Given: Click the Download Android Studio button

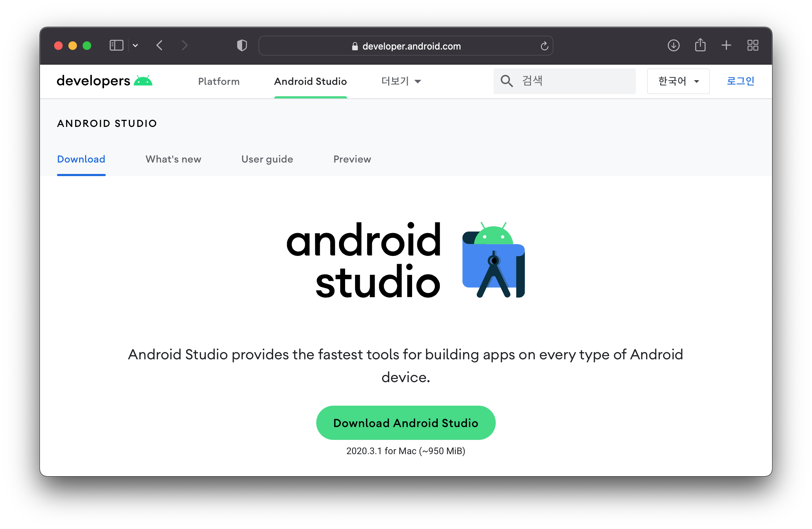Looking at the screenshot, I should click(406, 422).
